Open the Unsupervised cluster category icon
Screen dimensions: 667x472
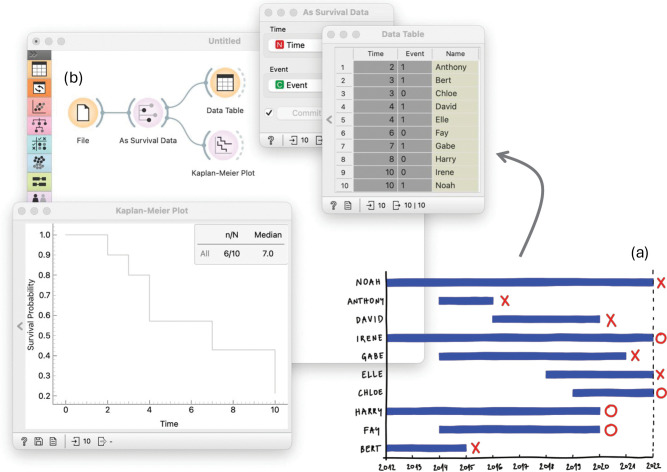tap(39, 163)
